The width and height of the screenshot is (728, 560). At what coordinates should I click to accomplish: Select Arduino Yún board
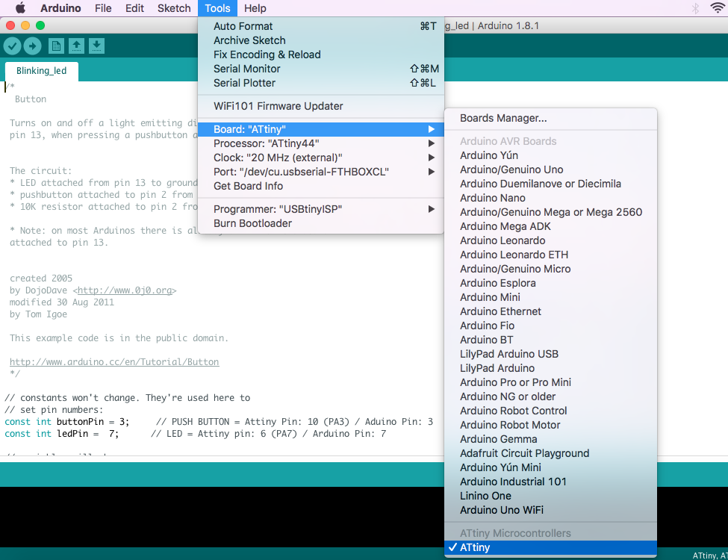point(550,155)
